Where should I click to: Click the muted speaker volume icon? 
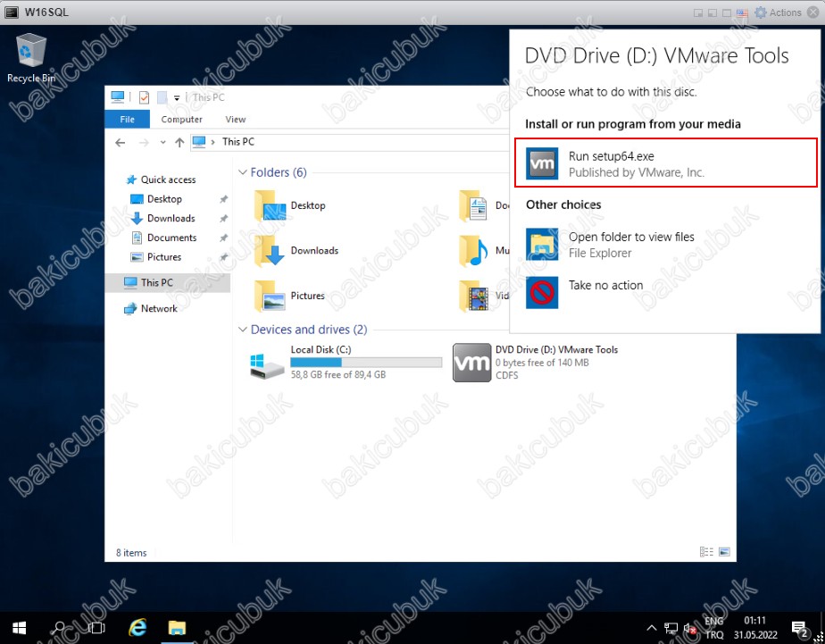[689, 629]
